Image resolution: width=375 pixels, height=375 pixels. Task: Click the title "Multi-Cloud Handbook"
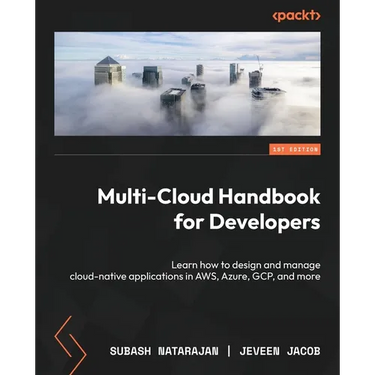coord(209,197)
